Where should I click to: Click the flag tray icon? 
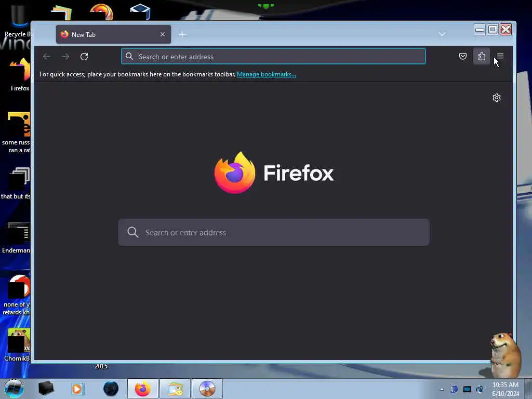pos(454,389)
